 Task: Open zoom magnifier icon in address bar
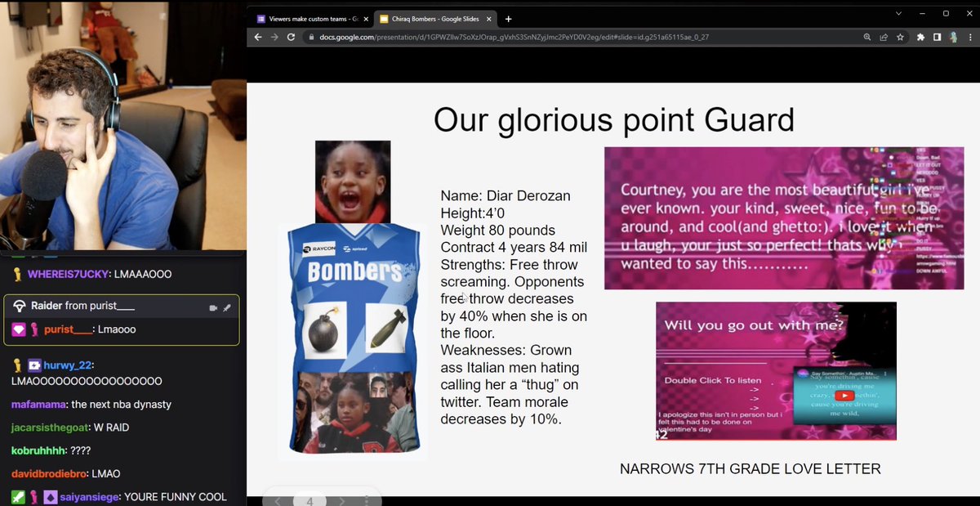click(867, 38)
